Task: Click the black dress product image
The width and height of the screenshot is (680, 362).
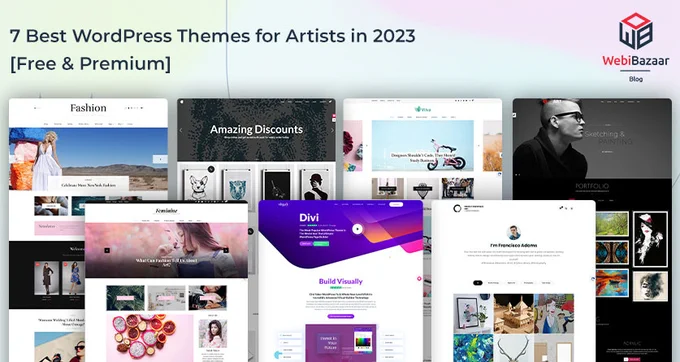Action: coord(47,278)
